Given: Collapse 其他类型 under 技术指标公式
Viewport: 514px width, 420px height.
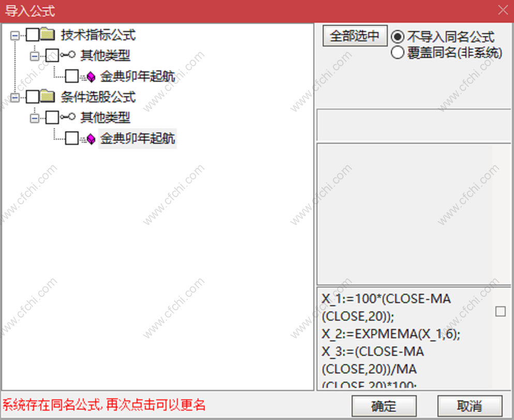Looking at the screenshot, I should click(x=35, y=56).
